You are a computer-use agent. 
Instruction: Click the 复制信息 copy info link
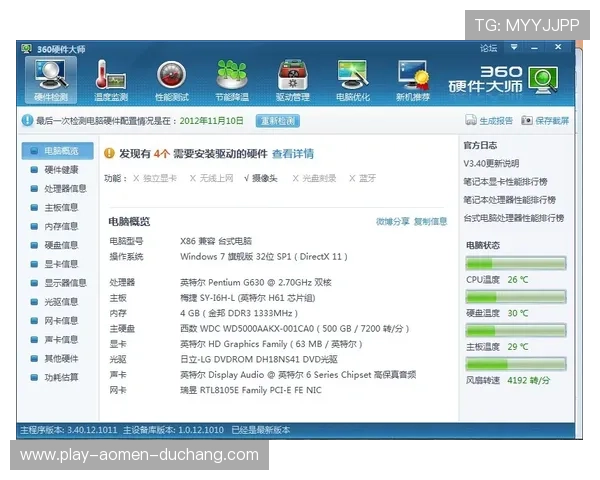[x=431, y=221]
